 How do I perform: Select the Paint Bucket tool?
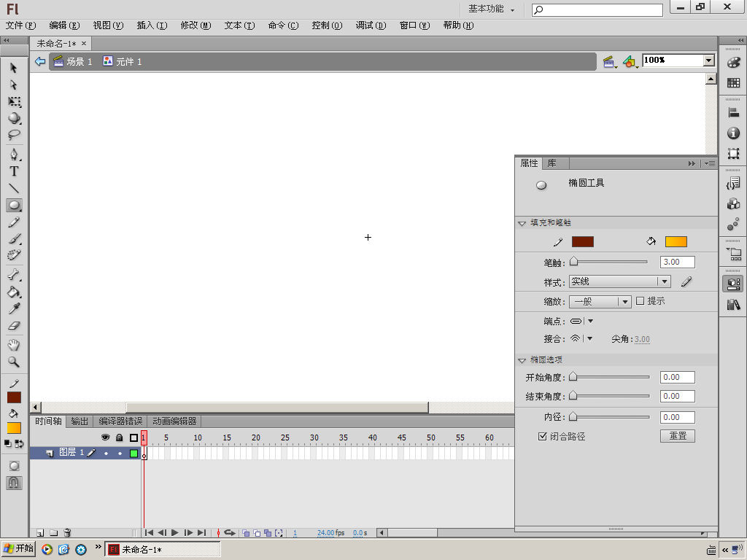14,292
